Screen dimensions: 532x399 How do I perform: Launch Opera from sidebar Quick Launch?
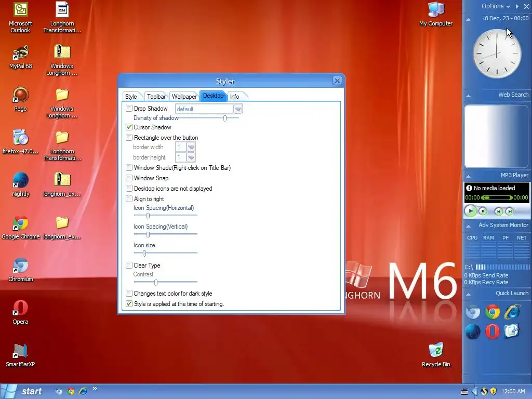coord(493,331)
